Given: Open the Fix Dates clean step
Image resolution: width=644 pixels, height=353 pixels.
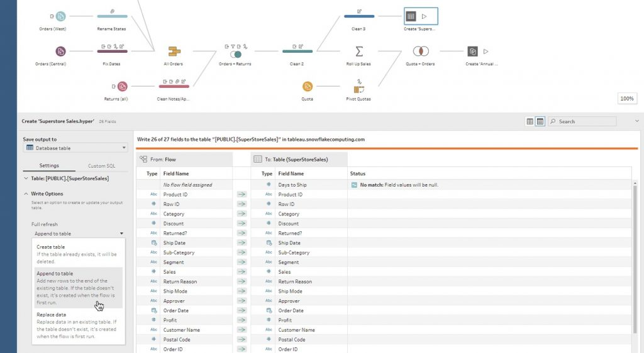Looking at the screenshot, I should click(x=112, y=52).
